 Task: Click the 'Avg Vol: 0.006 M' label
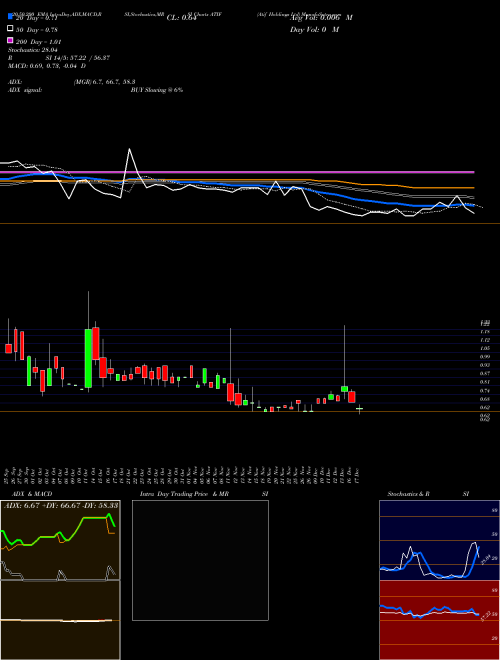coord(321,18)
